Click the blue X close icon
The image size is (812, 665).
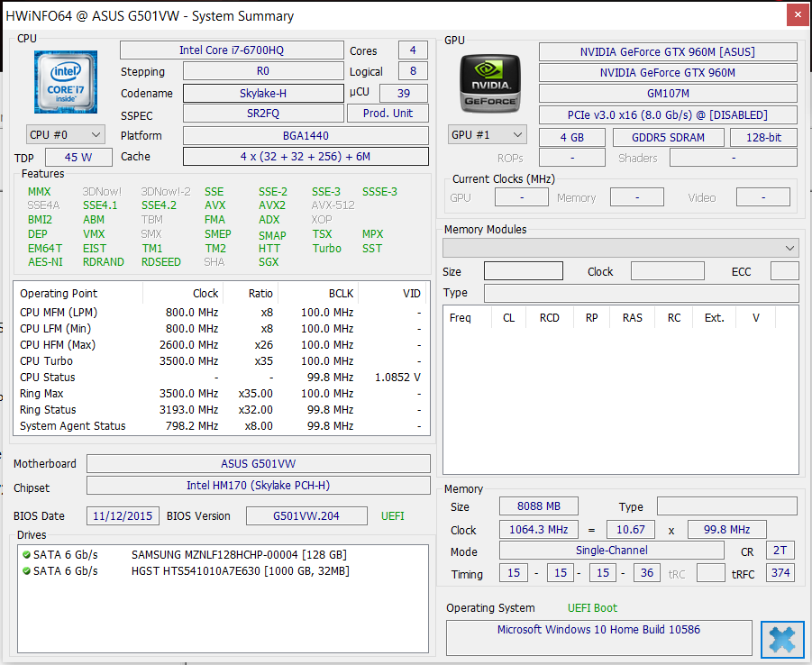coord(781,639)
